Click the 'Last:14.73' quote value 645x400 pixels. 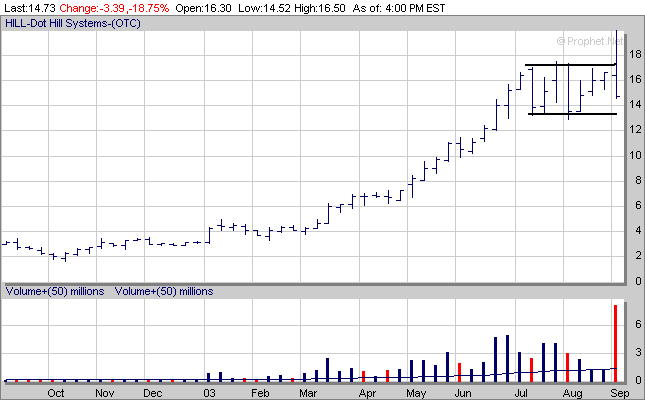(x=30, y=8)
